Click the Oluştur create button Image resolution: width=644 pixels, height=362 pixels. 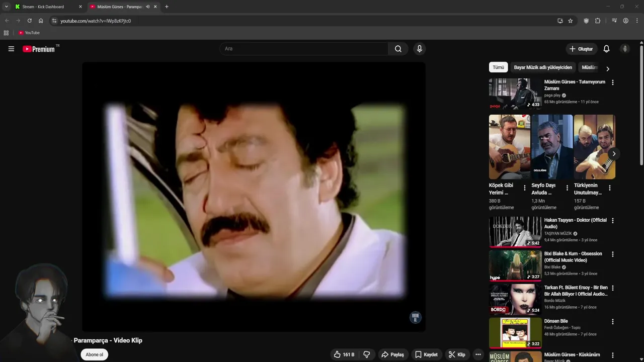pyautogui.click(x=581, y=49)
